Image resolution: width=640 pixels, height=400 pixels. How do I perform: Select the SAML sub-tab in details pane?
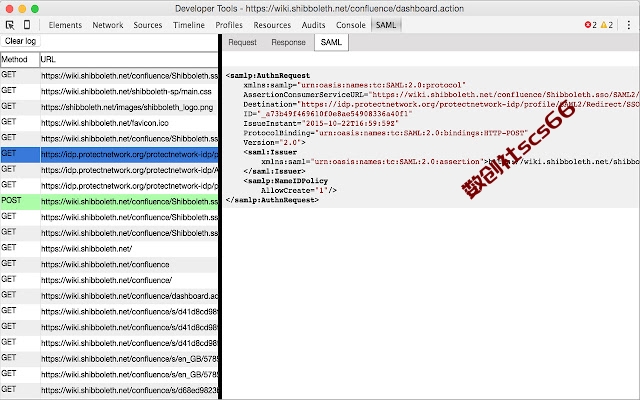[x=331, y=42]
